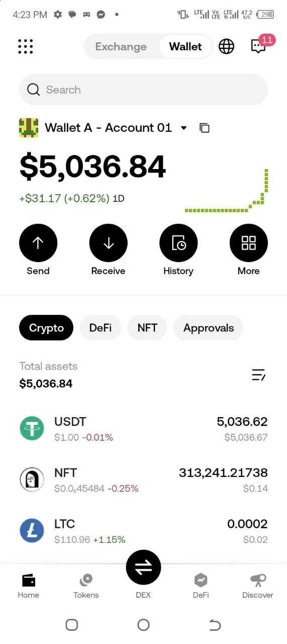
Task: Select the NFT filter tab
Action: pyautogui.click(x=147, y=328)
